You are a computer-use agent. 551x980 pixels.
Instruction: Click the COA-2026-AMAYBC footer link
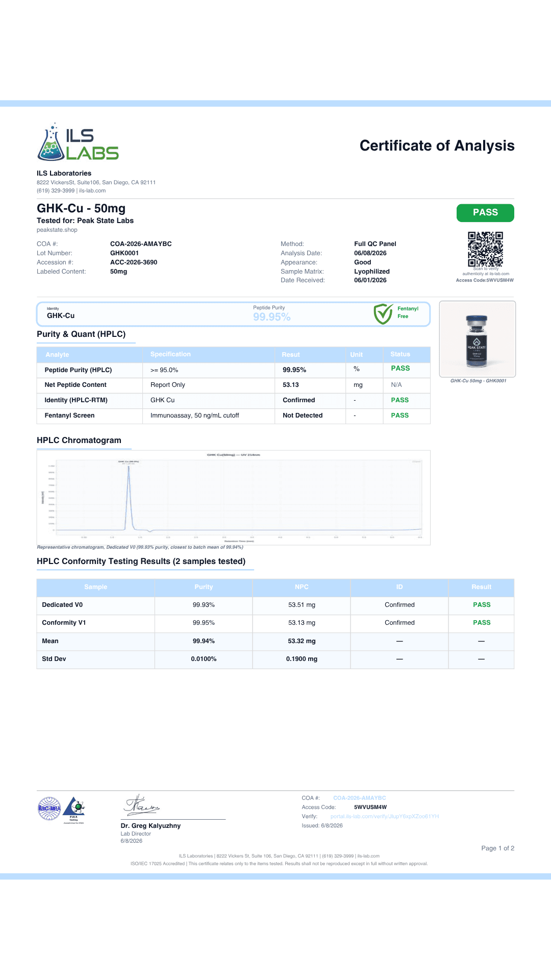pos(360,798)
